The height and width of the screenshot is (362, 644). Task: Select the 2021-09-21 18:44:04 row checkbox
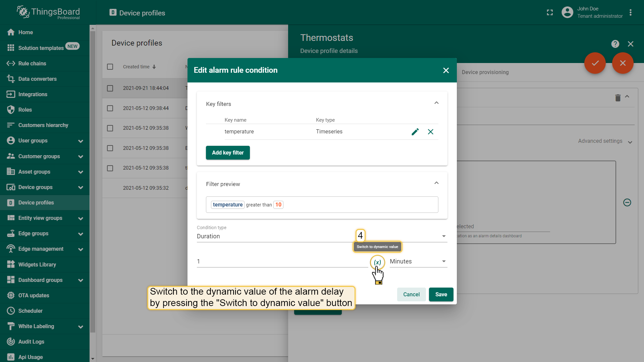[110, 88]
